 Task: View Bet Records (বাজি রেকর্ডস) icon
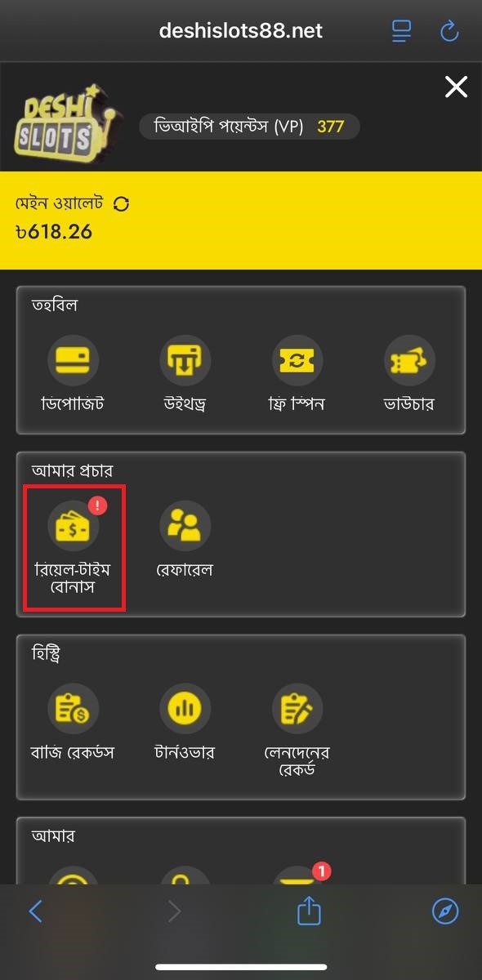tap(73, 708)
